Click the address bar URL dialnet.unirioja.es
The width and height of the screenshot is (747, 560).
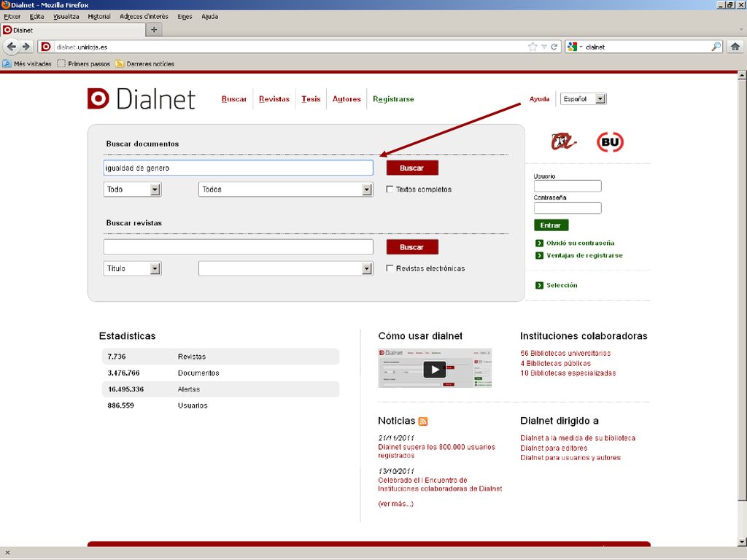82,47
